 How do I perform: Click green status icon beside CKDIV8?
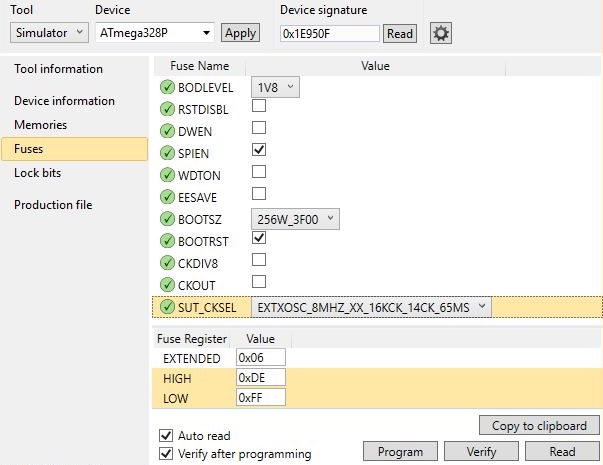(167, 263)
